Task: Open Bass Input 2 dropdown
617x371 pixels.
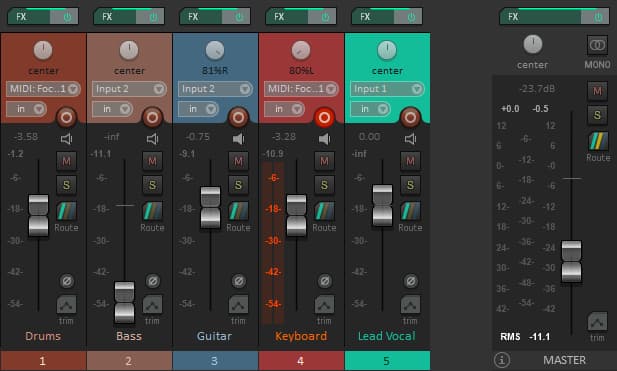Action: point(129,89)
